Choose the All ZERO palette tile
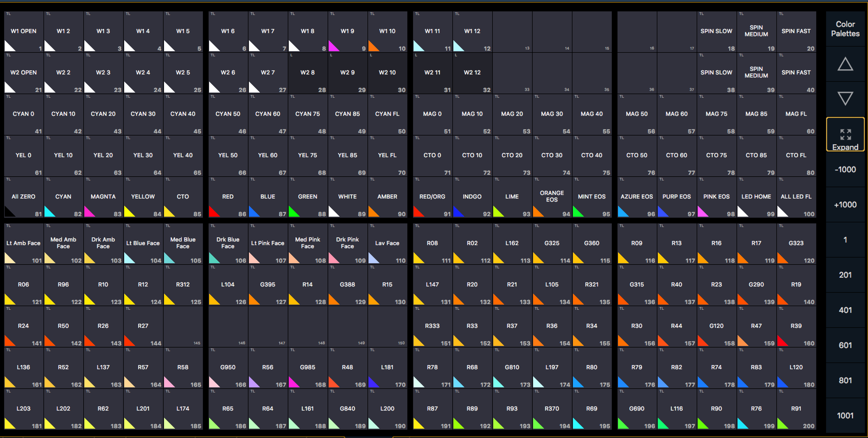This screenshot has height=438, width=868. [x=24, y=198]
